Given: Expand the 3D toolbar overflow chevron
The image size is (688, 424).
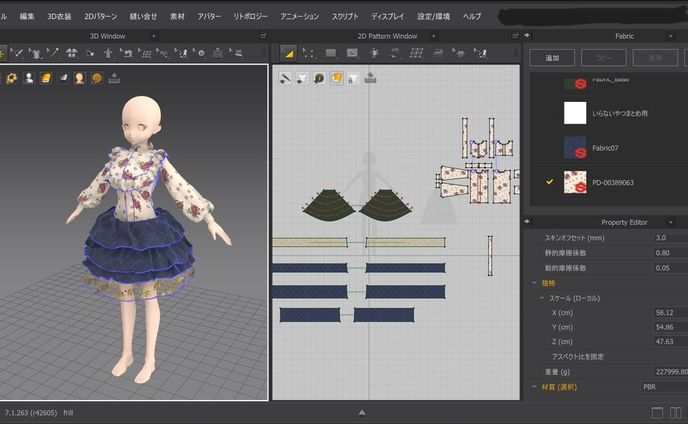Looking at the screenshot, I should click(x=264, y=53).
